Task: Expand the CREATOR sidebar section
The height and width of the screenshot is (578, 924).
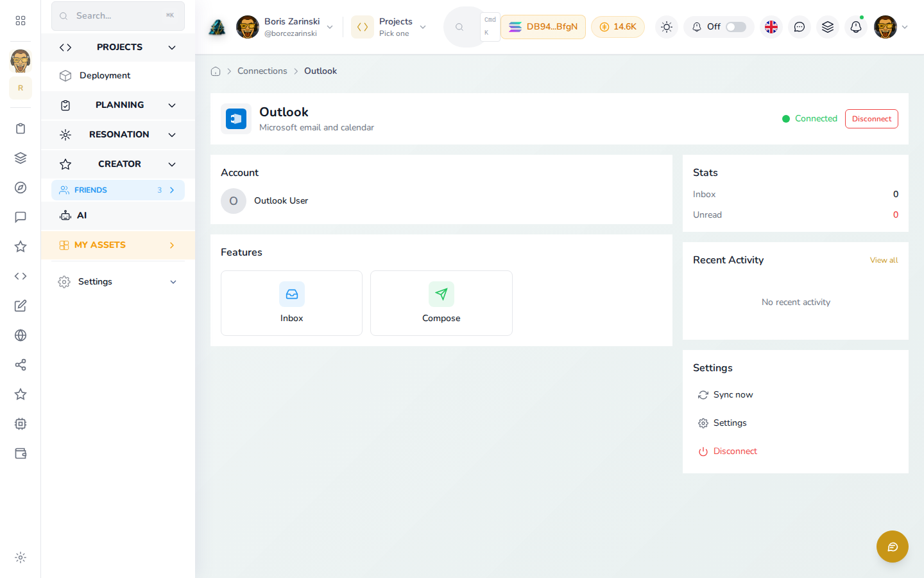Action: click(x=118, y=164)
